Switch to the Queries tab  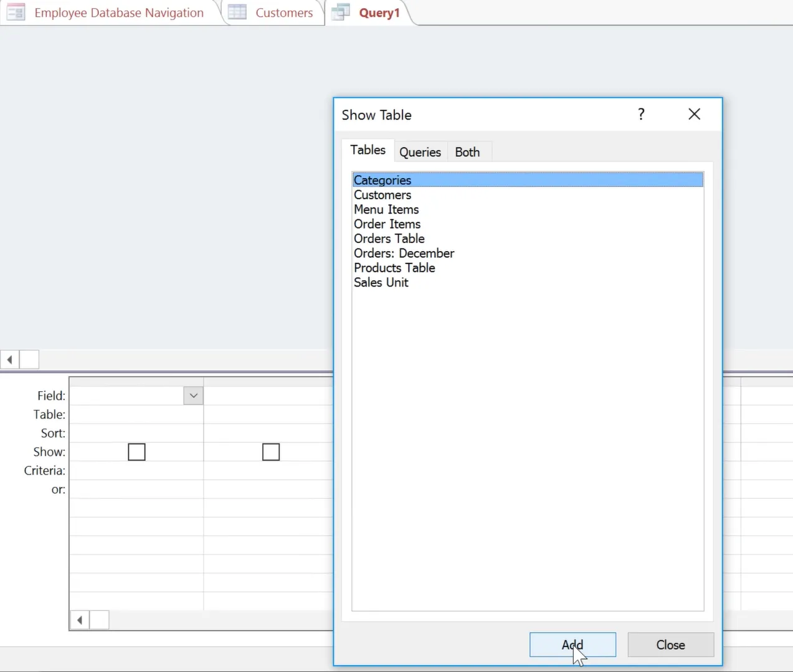pyautogui.click(x=420, y=152)
